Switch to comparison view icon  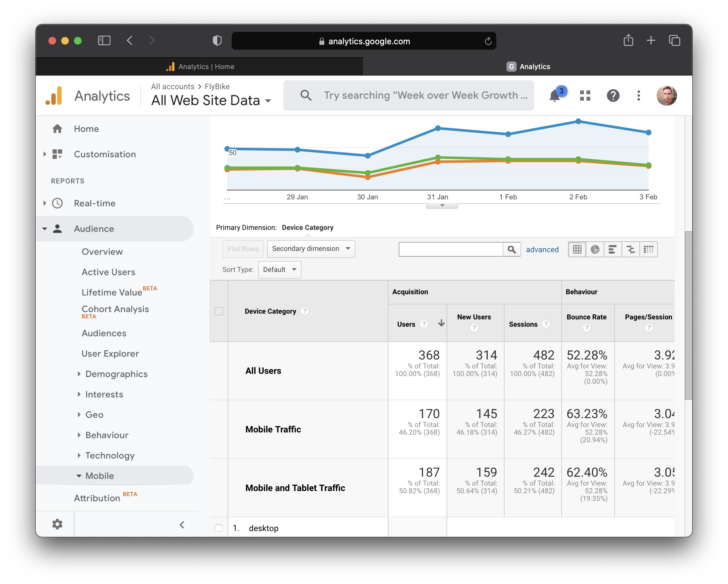point(630,249)
